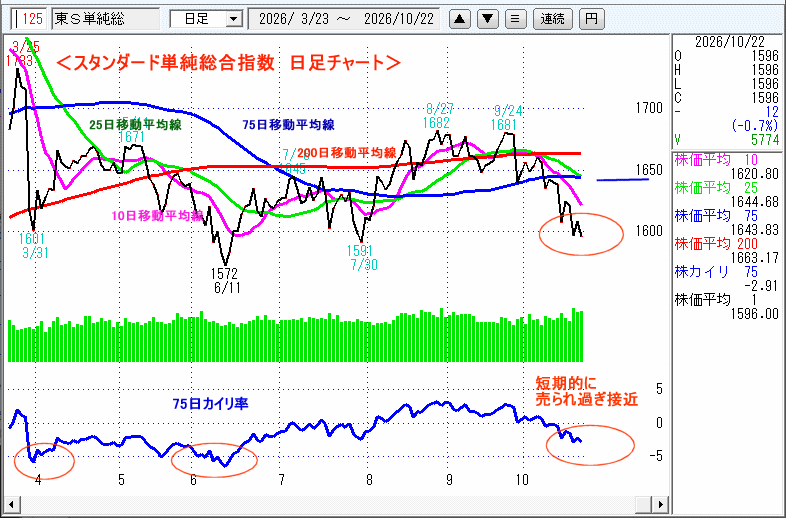786x518 pixels.
Task: Click the date range field 2026/3/23～2026/10/22
Action: [x=344, y=20]
